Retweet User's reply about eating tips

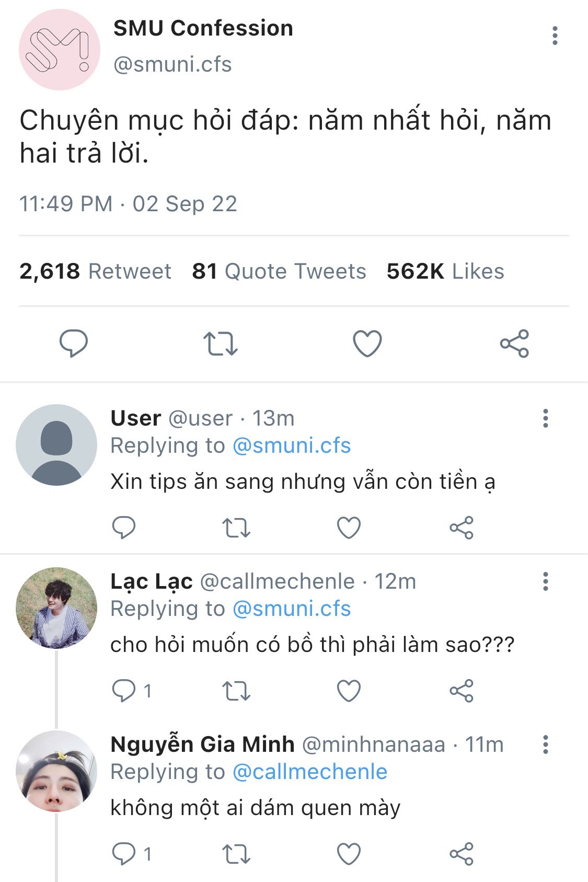click(x=236, y=528)
